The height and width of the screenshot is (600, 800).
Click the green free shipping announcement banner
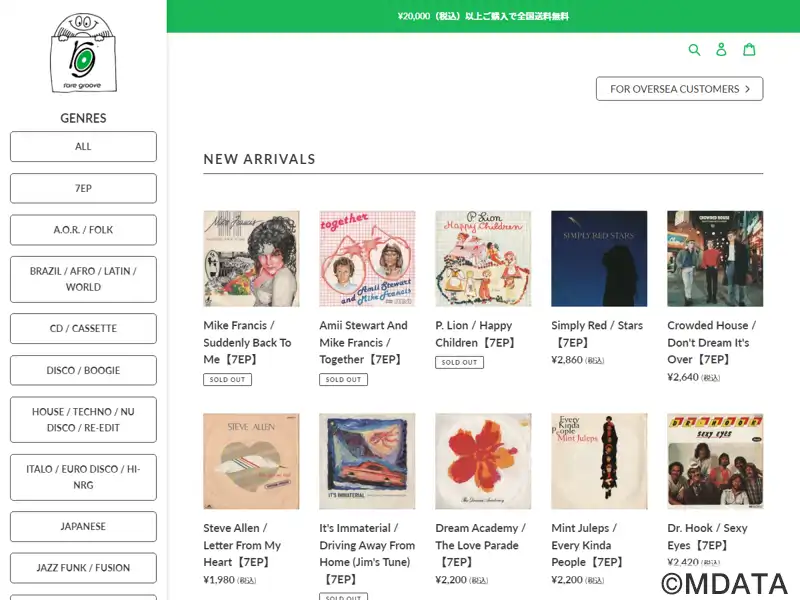[483, 16]
